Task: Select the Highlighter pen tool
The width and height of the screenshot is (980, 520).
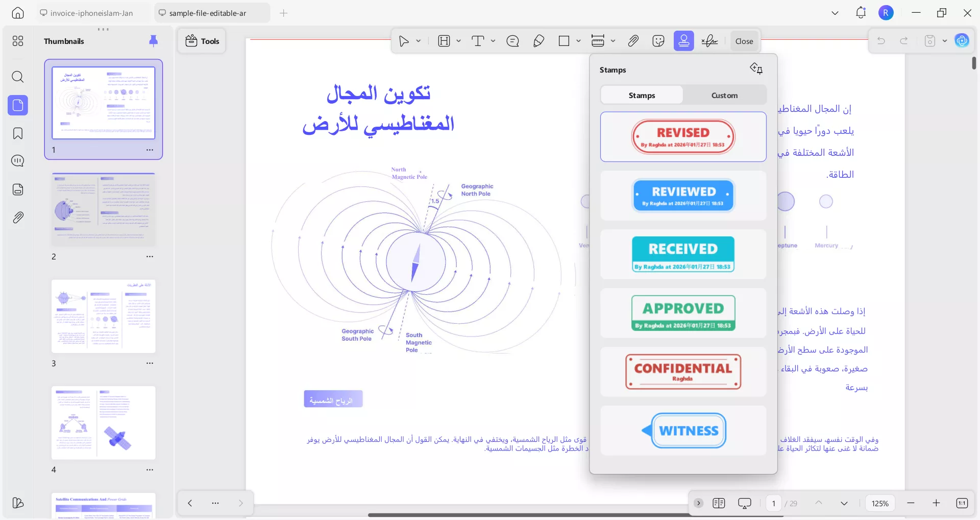Action: point(538,40)
